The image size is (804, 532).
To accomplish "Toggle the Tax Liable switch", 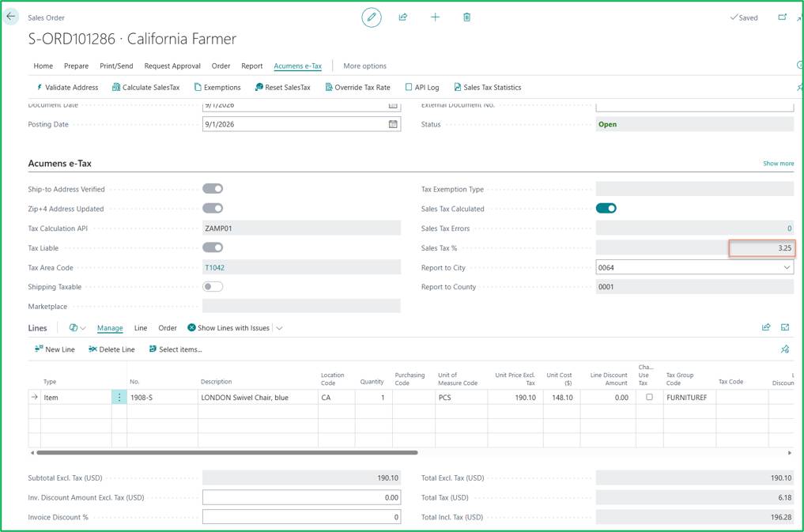I will pos(213,247).
